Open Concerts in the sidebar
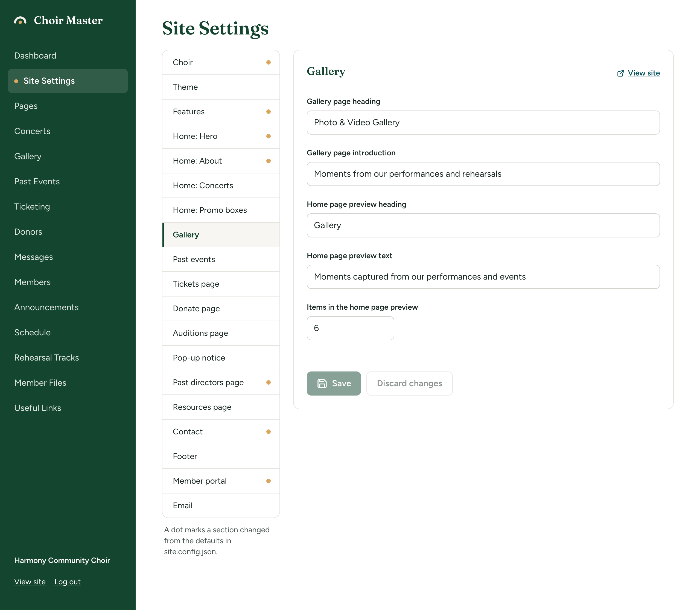700x610 pixels. [x=68, y=131]
